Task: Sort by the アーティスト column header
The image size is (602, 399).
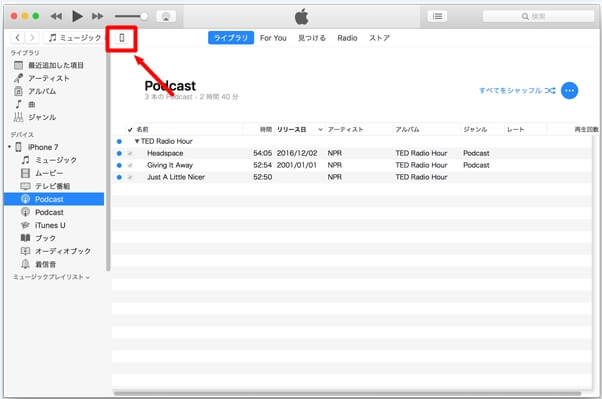Action: 345,129
